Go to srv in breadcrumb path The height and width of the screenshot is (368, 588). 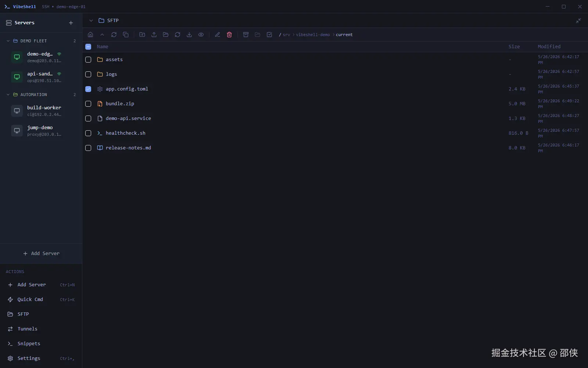coord(286,35)
